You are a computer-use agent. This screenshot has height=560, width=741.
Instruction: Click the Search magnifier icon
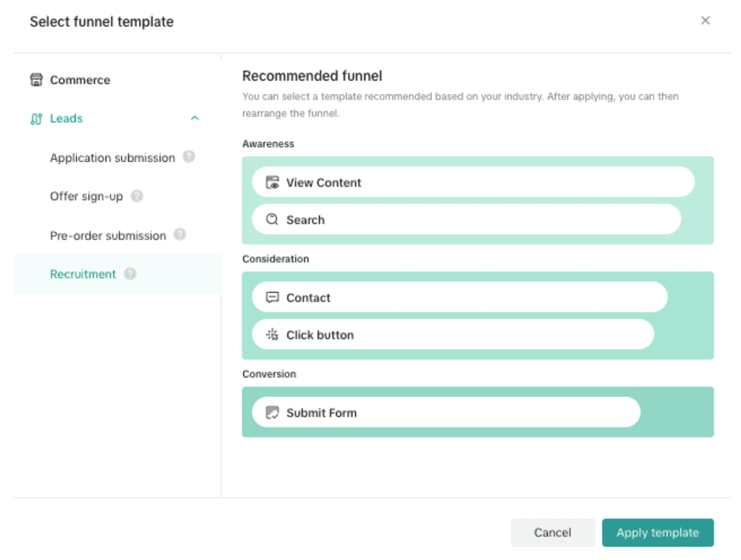(x=272, y=219)
